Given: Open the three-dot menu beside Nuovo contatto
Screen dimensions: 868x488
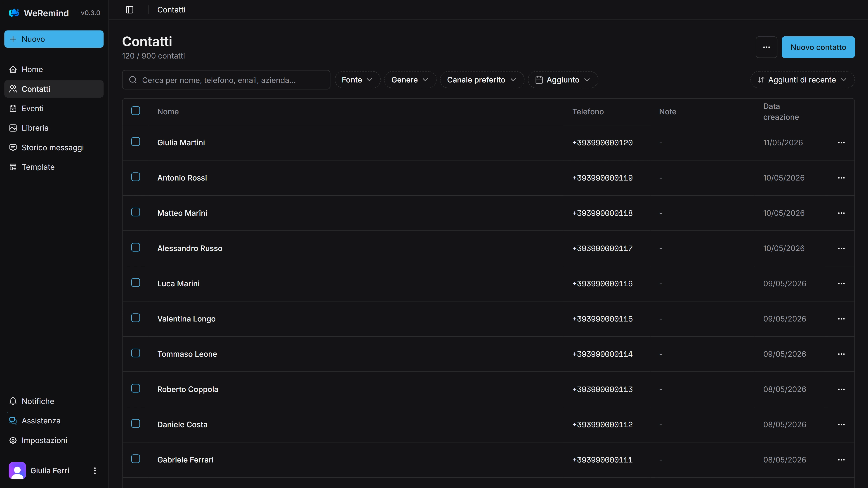Looking at the screenshot, I should click(766, 47).
